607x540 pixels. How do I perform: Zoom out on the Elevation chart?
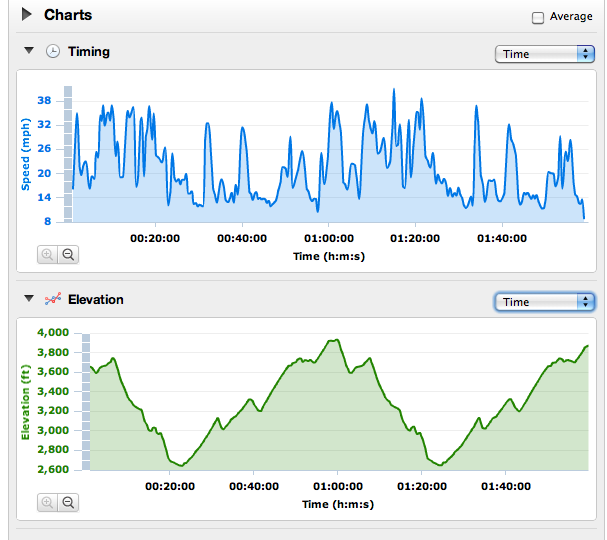[68, 502]
